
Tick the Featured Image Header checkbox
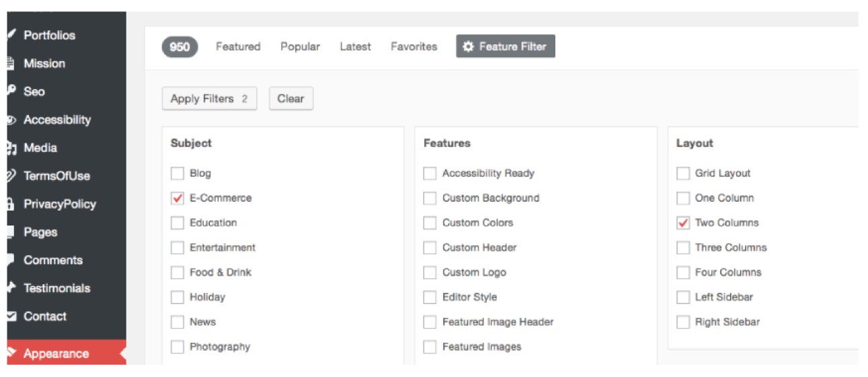(x=430, y=322)
